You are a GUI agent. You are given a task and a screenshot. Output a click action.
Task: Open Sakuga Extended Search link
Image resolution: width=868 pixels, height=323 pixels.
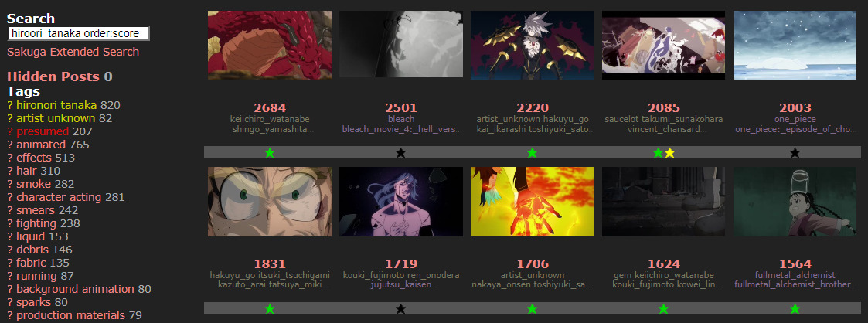[x=73, y=52]
